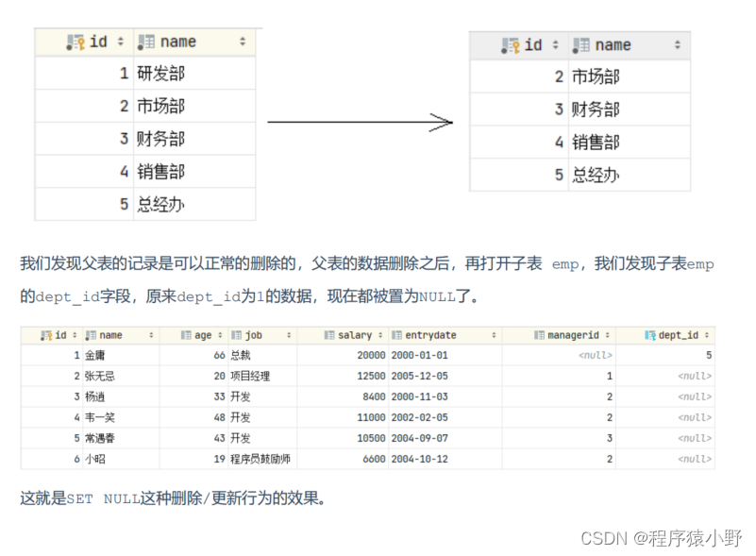Click the foreign key icon beside dept_id
Viewport: 756px width, 556px height.
650,335
